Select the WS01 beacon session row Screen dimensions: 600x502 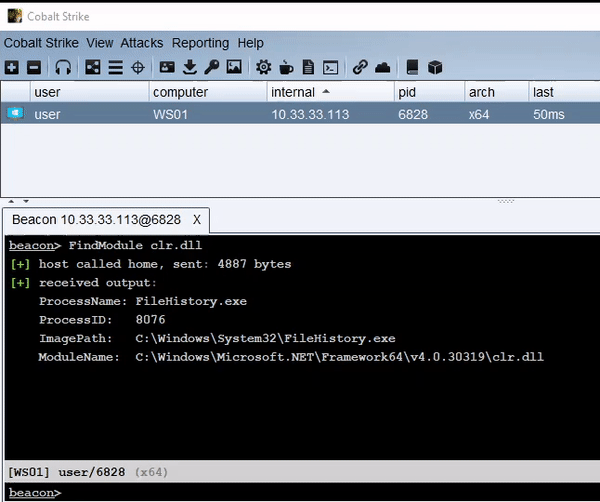tap(300, 114)
